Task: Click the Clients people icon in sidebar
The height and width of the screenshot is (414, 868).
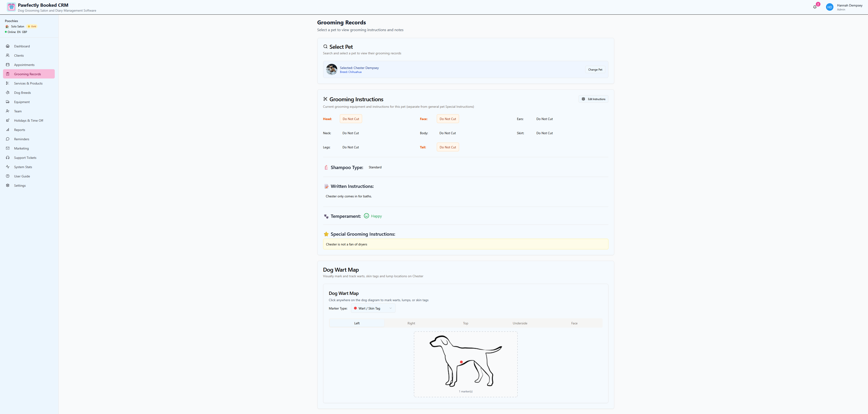Action: [8, 55]
